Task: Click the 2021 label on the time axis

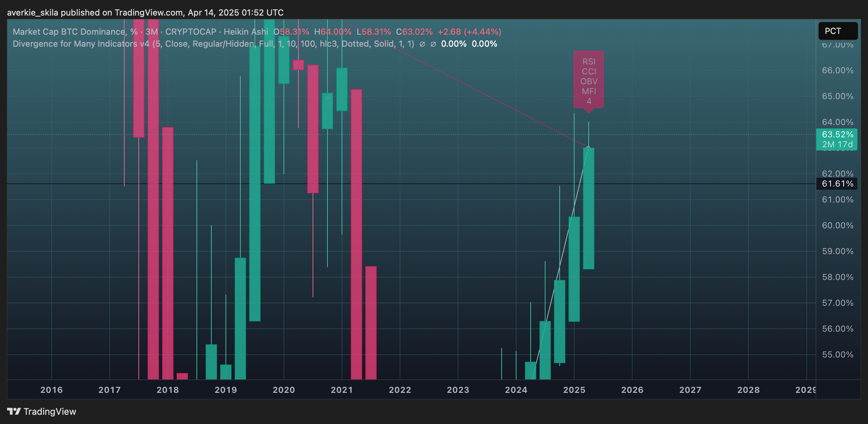Action: pyautogui.click(x=342, y=390)
